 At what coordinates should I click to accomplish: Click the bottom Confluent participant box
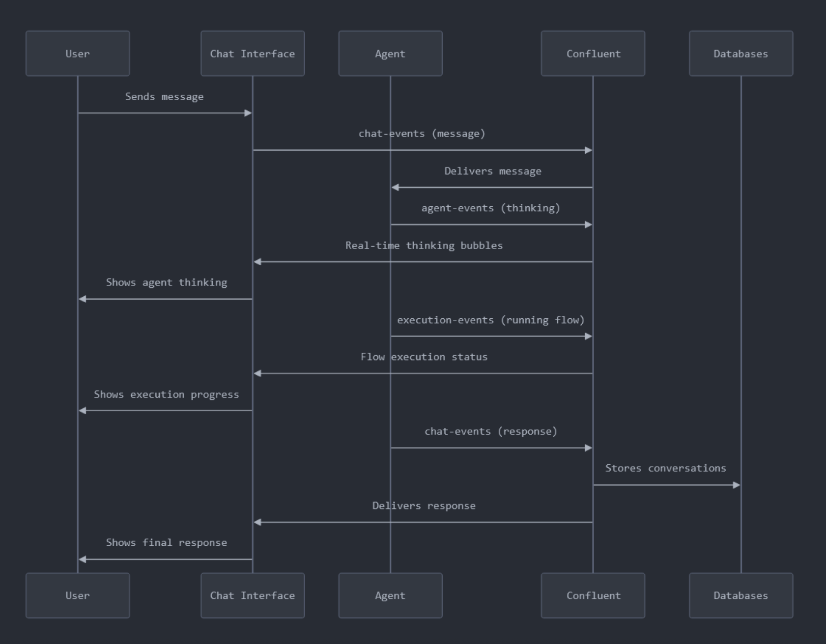pos(593,595)
